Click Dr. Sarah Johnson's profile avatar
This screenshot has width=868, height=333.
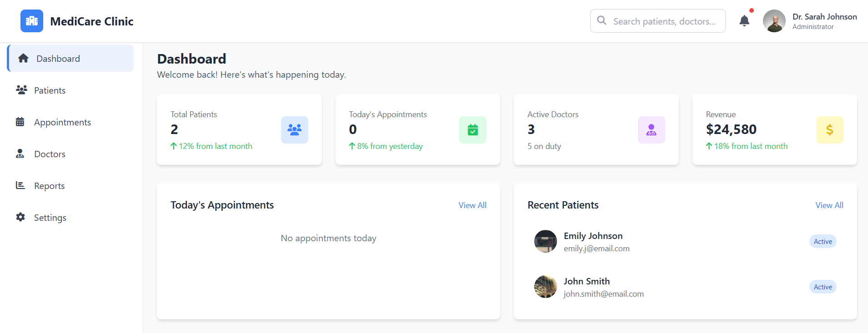click(774, 21)
